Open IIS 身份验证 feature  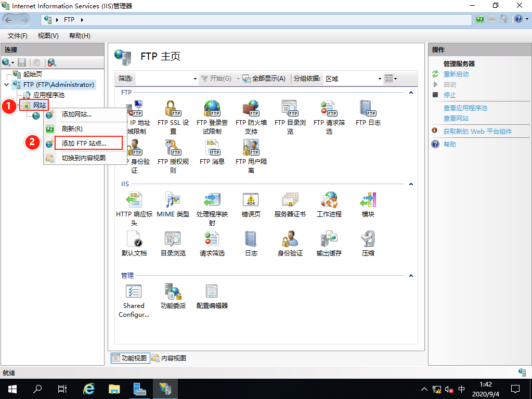(290, 243)
